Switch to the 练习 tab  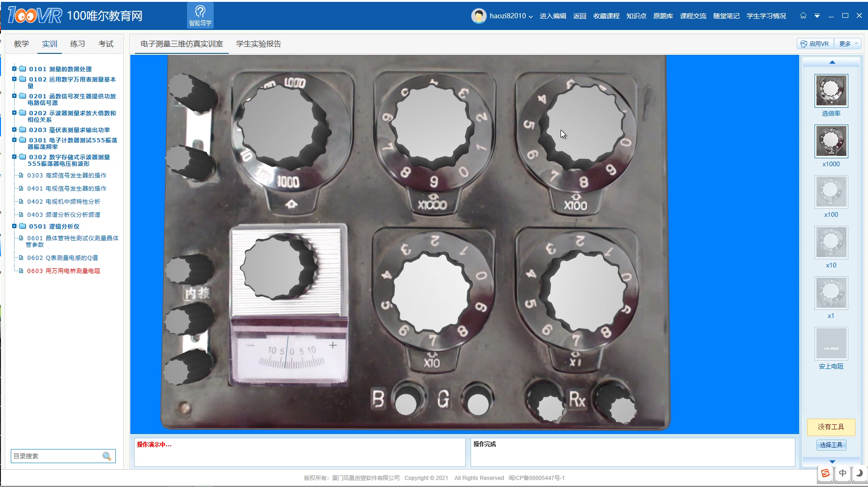coord(77,44)
